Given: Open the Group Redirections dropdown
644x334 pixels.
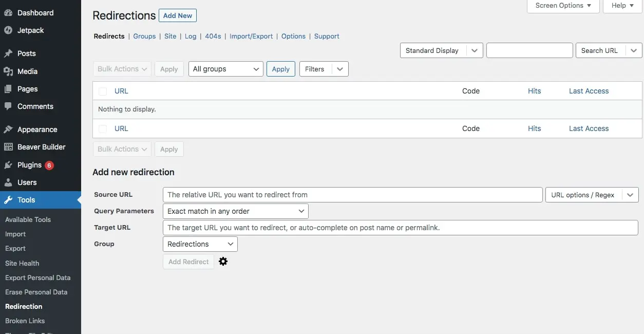Looking at the screenshot, I should 200,244.
